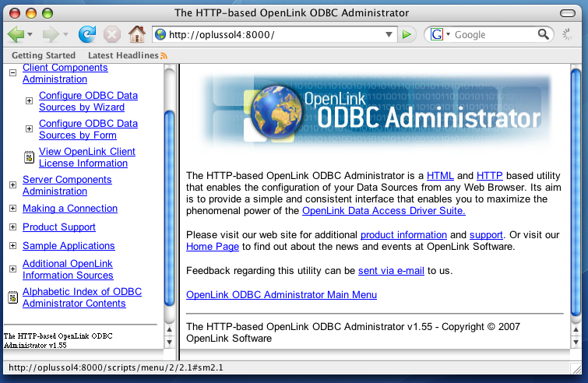Click the document icon beside License Information

coord(29,157)
